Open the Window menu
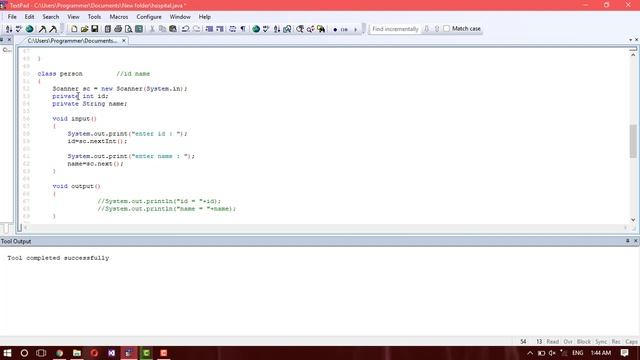Viewport: 640px width, 360px height. [180, 17]
